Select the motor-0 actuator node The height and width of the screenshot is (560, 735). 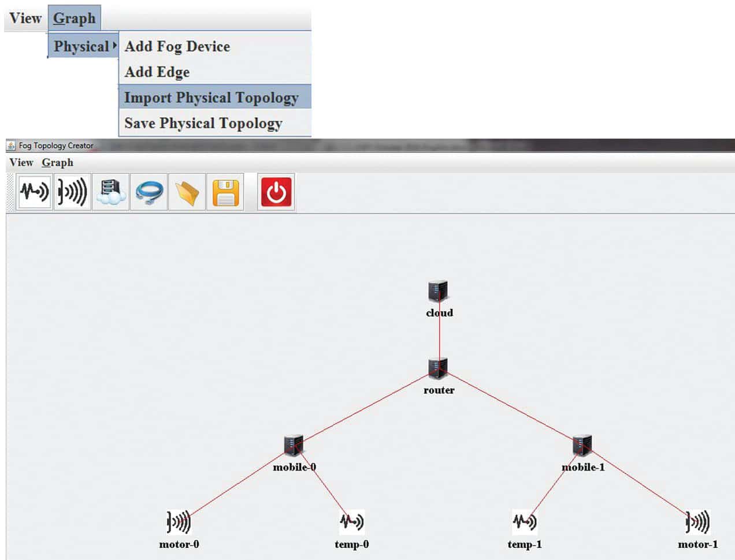(179, 522)
